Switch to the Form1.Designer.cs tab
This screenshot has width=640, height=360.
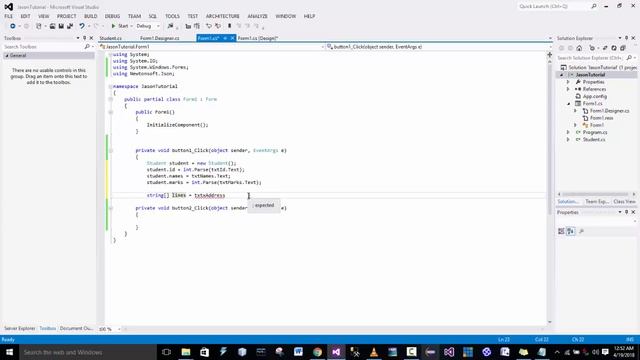(x=160, y=38)
